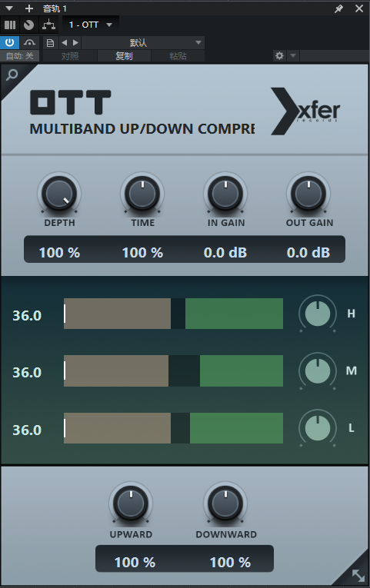Open the 默认 preset dropdown
The image size is (370, 588).
(143, 43)
